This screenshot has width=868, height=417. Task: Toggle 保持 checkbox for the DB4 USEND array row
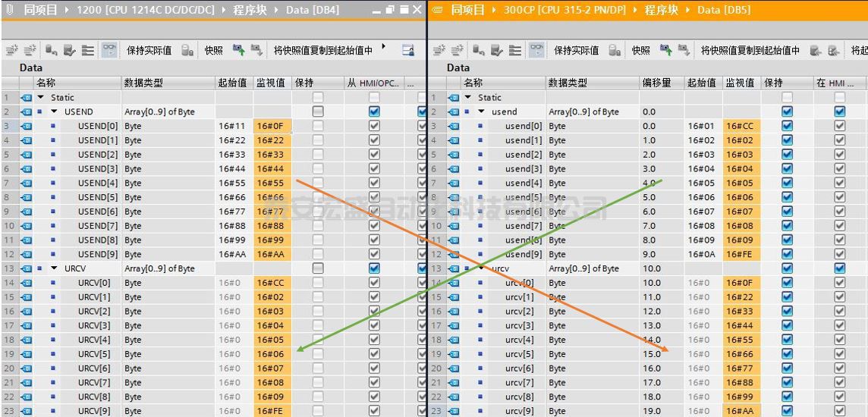click(318, 111)
